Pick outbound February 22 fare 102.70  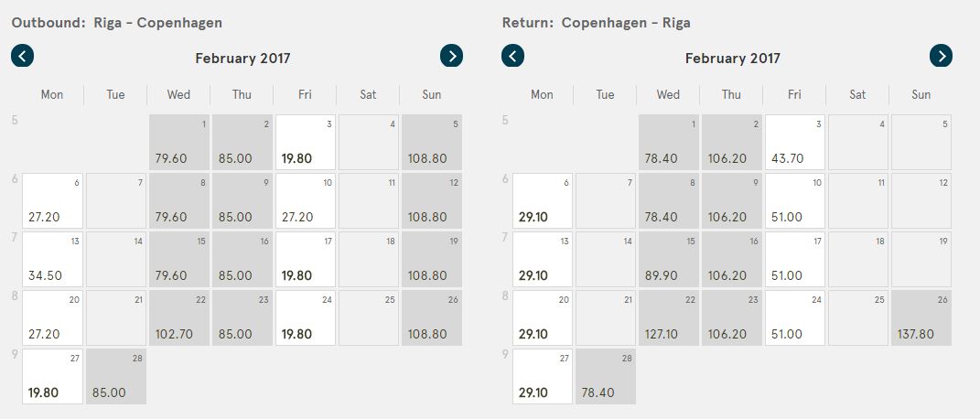(178, 317)
